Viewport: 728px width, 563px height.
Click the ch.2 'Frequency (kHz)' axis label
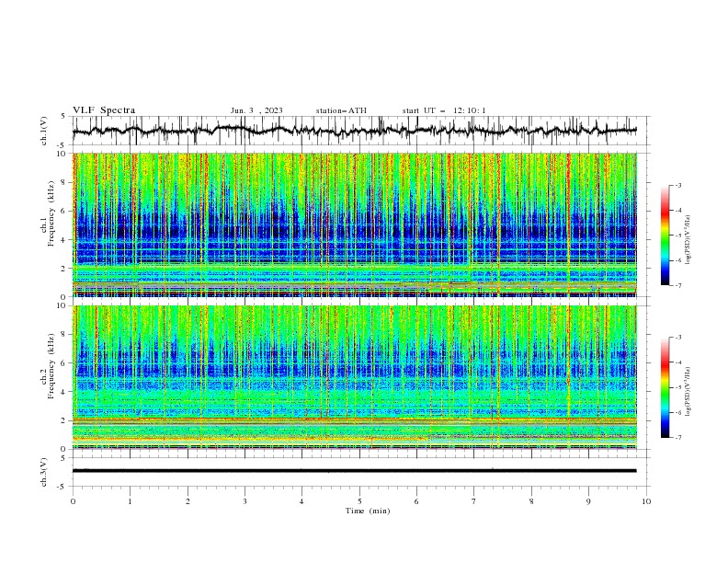[x=51, y=365]
